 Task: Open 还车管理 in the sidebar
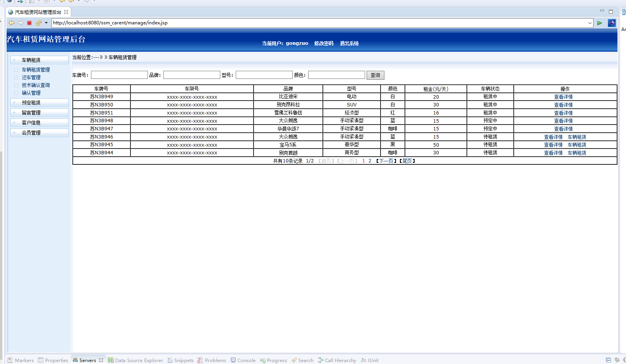pyautogui.click(x=31, y=77)
